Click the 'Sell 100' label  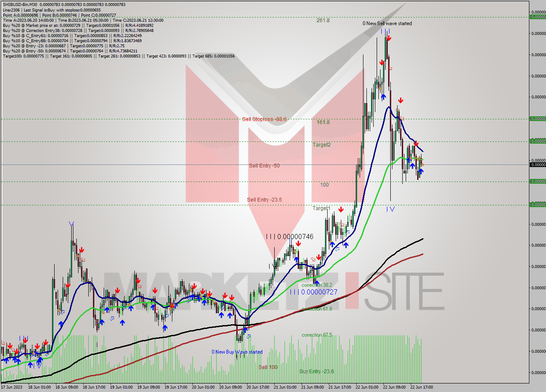(x=268, y=367)
